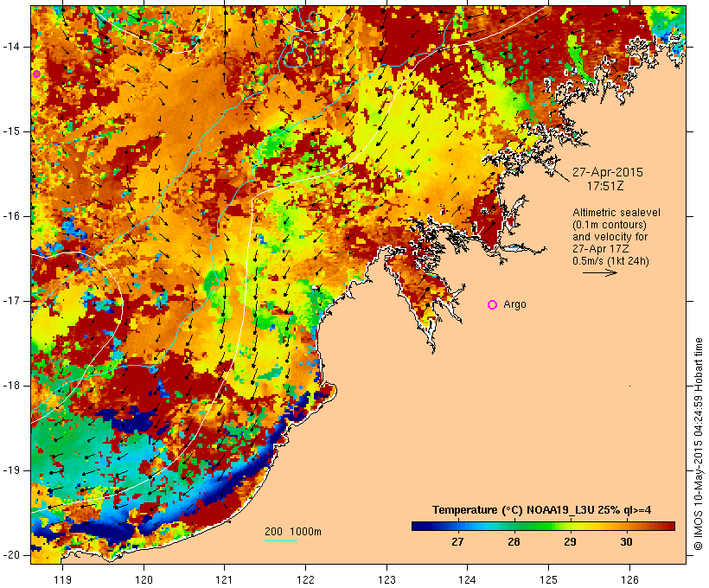The image size is (709, 588).
Task: Click the '200 1000m' bathymetry legend label
Action: tap(292, 532)
